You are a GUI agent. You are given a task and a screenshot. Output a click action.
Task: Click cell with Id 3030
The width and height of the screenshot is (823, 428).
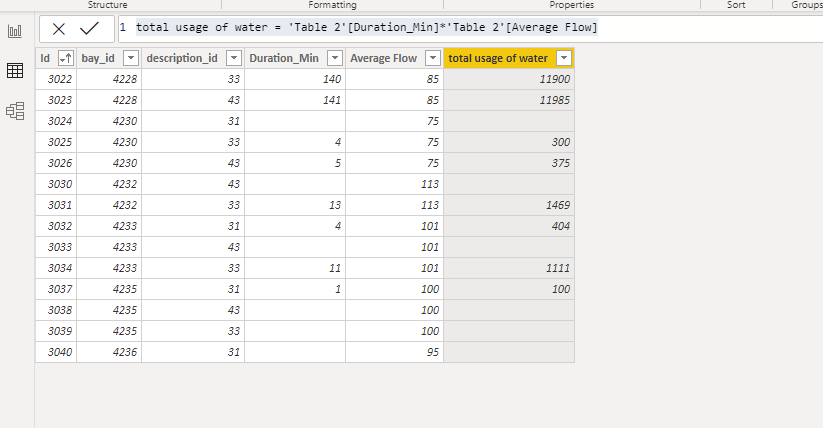[56, 184]
